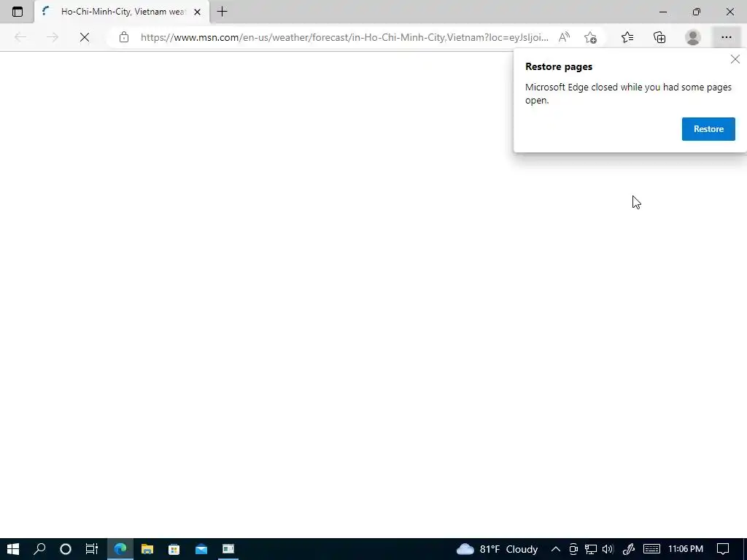Close the Ho-Chi-Minh-City weather tab
747x560 pixels.
click(197, 12)
